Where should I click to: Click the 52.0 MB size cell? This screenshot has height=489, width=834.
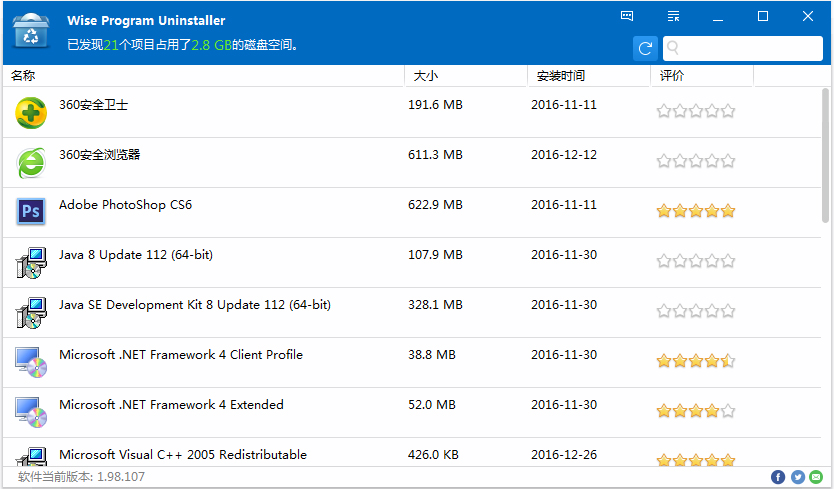pos(432,405)
